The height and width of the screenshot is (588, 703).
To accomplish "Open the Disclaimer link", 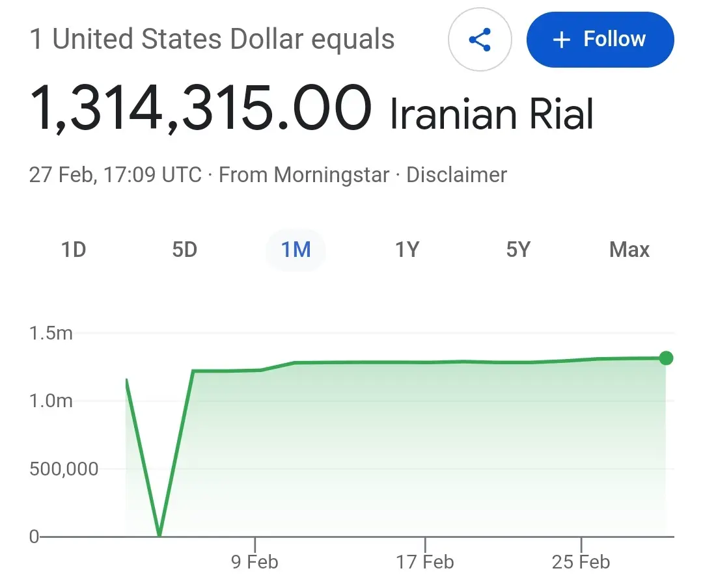I will pos(456,175).
